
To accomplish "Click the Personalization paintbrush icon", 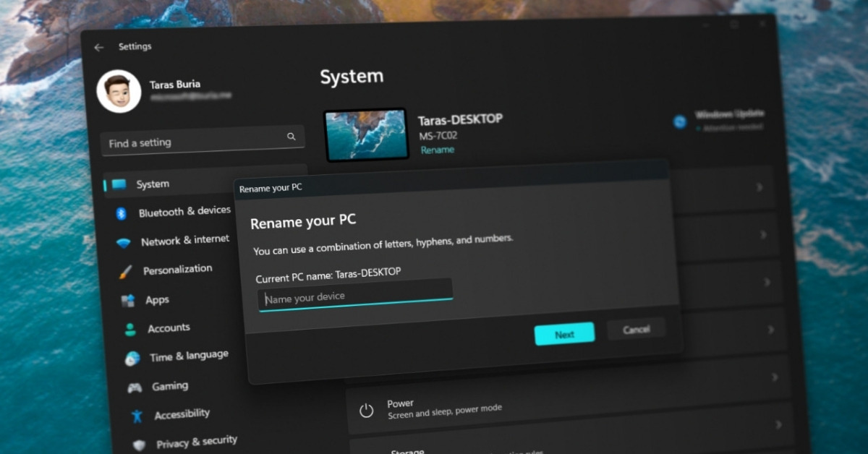I will point(126,273).
